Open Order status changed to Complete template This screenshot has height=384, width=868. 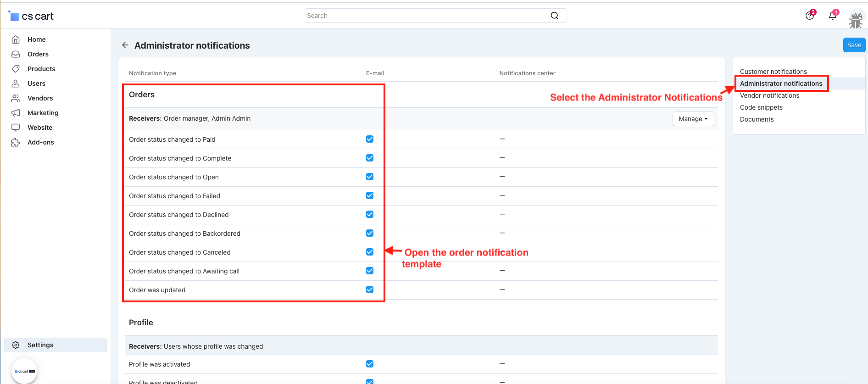point(180,158)
